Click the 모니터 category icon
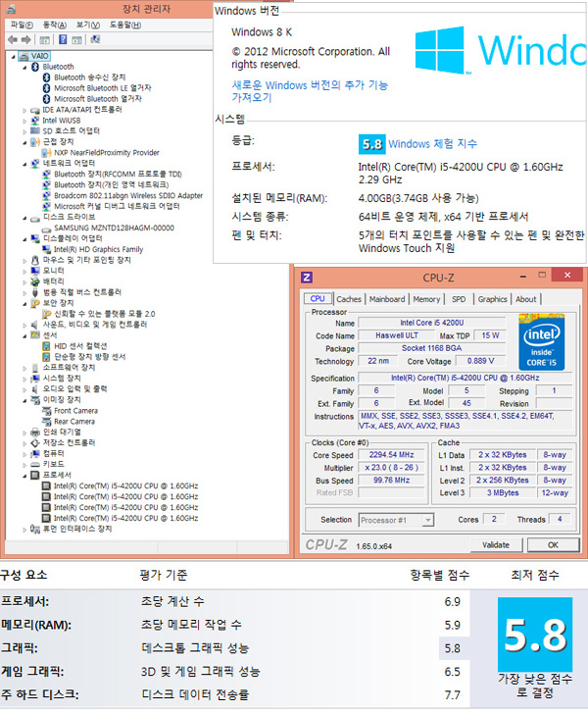588x713 pixels. point(35,271)
